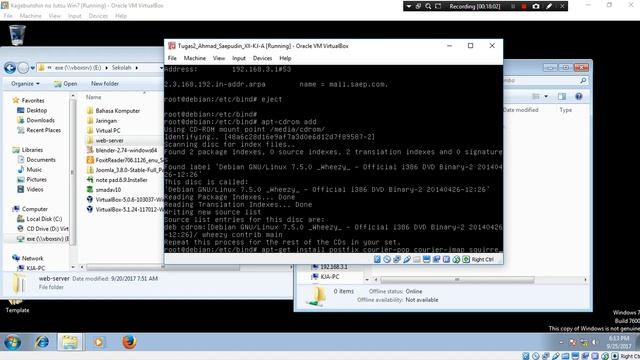640x360 pixels.
Task: Open the Windows Start menu
Action: click(x=13, y=342)
